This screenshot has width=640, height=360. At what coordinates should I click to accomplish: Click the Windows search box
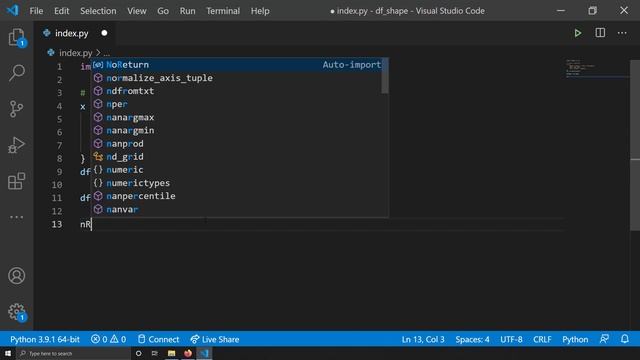coord(73,353)
